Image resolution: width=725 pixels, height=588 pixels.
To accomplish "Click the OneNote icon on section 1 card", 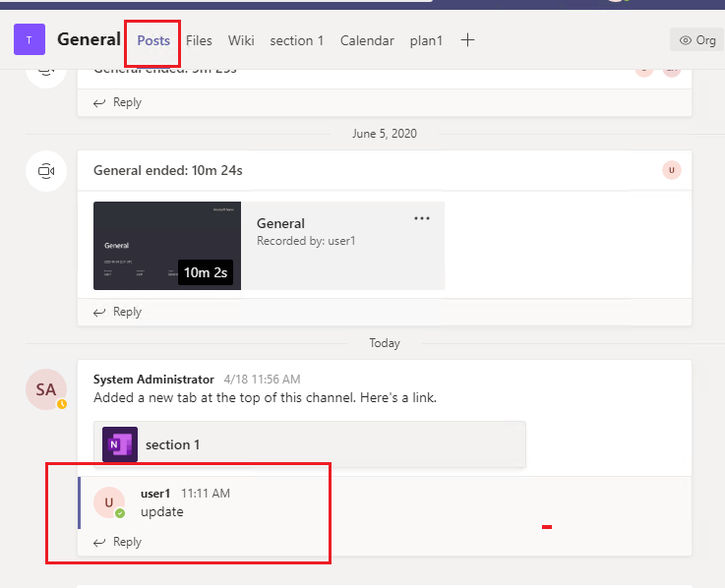I will point(120,444).
